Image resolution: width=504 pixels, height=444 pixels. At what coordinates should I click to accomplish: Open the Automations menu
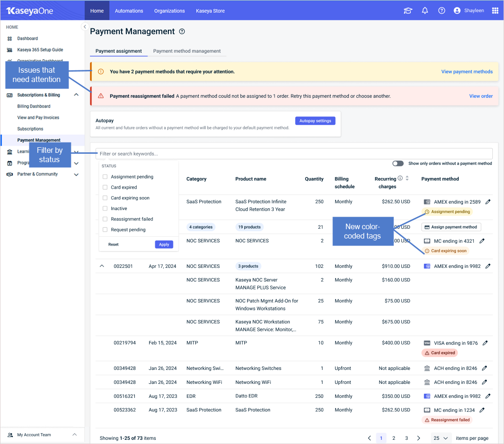point(129,11)
